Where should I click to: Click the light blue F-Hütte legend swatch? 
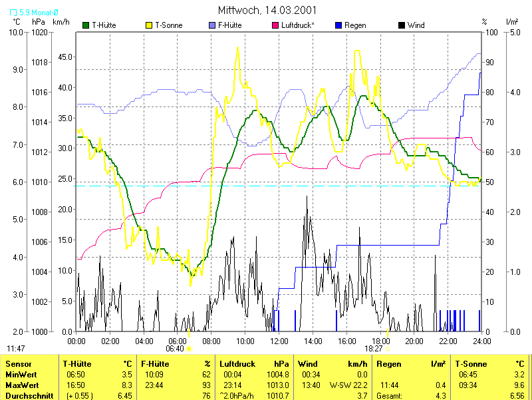click(212, 25)
